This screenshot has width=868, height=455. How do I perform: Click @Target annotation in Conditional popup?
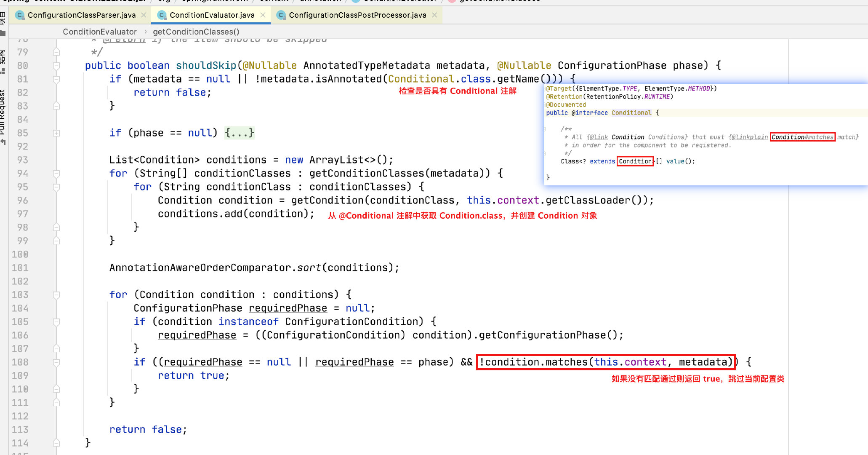point(559,88)
